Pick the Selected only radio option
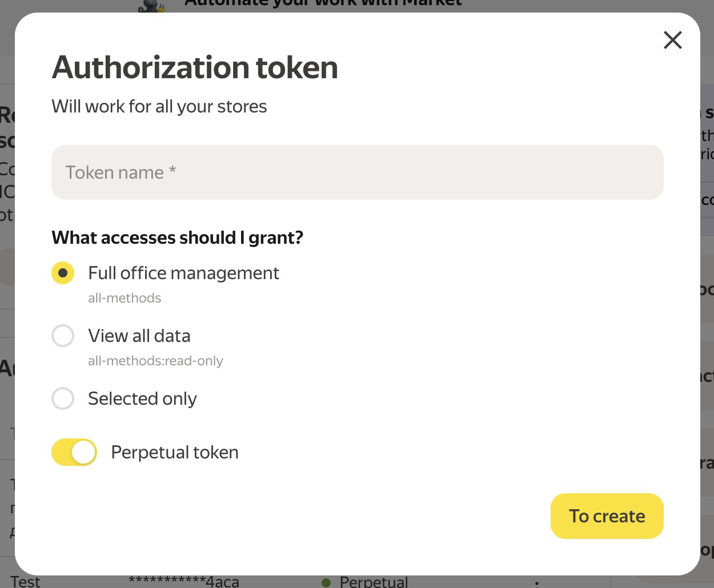This screenshot has height=588, width=714. coord(63,398)
